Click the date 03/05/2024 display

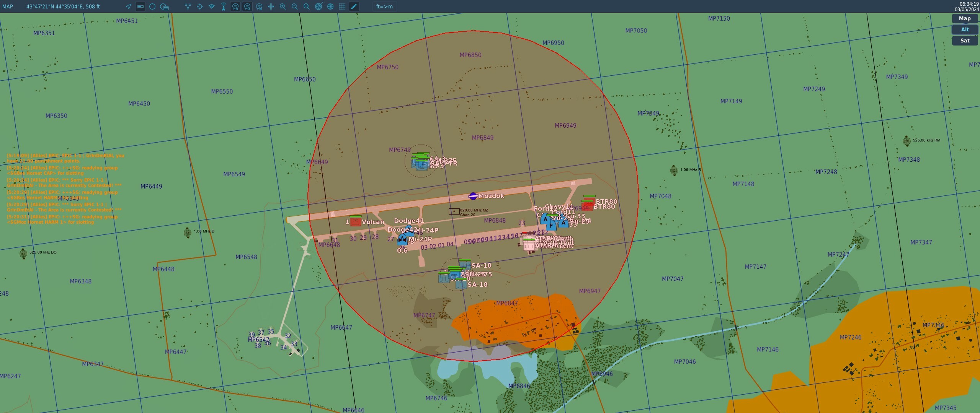point(967,10)
